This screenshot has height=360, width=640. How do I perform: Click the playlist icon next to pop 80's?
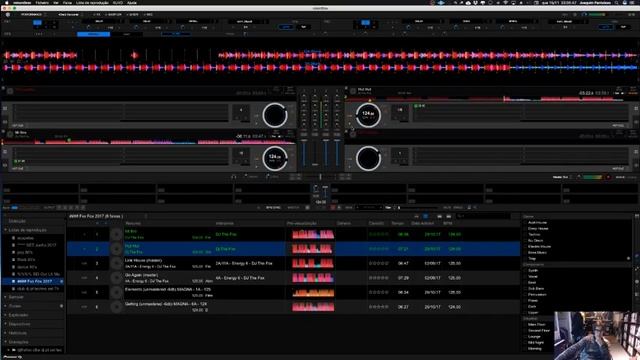[13, 252]
